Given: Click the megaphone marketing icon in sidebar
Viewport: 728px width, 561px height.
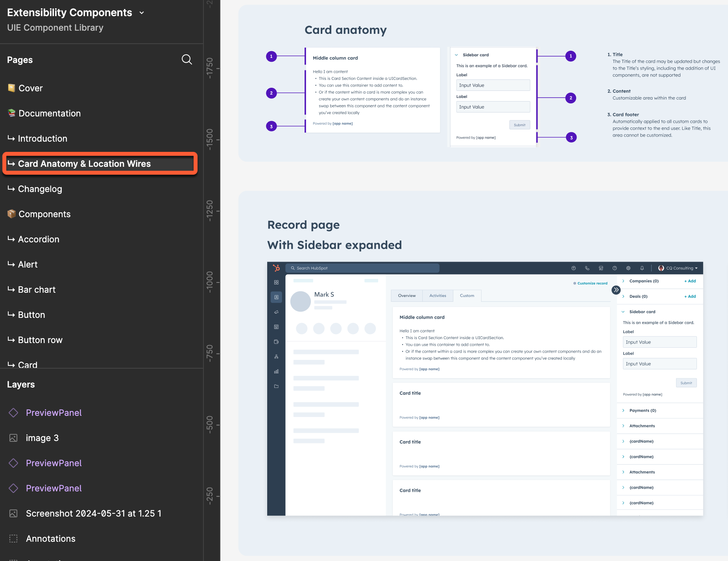Looking at the screenshot, I should pyautogui.click(x=276, y=312).
